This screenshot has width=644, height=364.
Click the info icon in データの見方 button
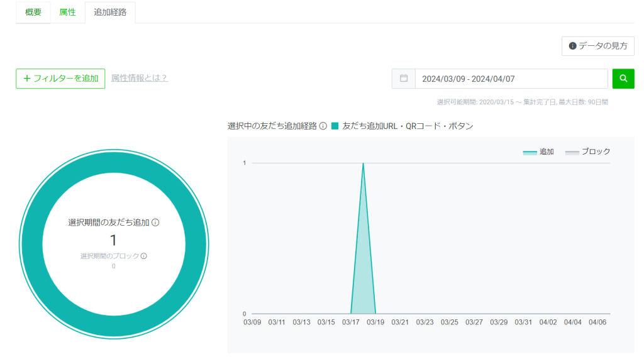[x=572, y=46]
